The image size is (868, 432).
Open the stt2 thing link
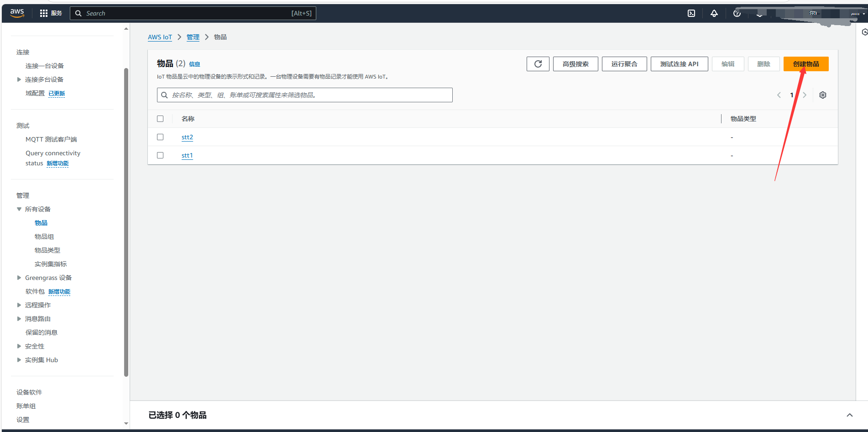click(x=187, y=137)
